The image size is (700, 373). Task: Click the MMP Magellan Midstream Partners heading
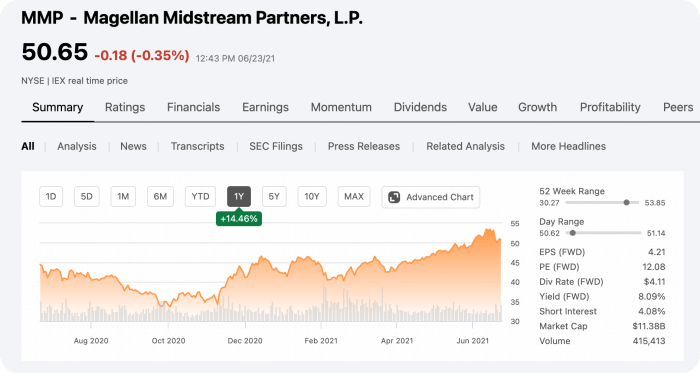point(192,18)
